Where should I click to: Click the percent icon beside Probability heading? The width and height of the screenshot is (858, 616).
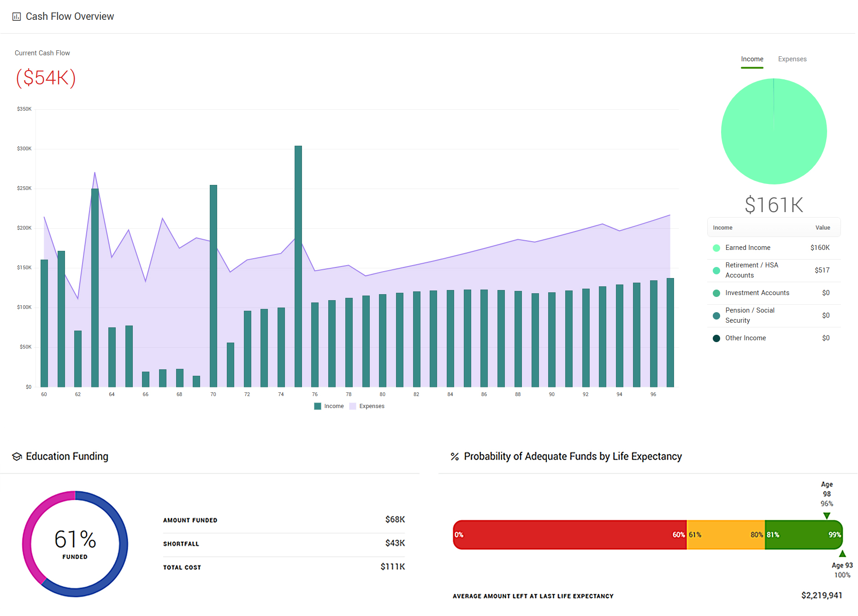click(x=455, y=456)
